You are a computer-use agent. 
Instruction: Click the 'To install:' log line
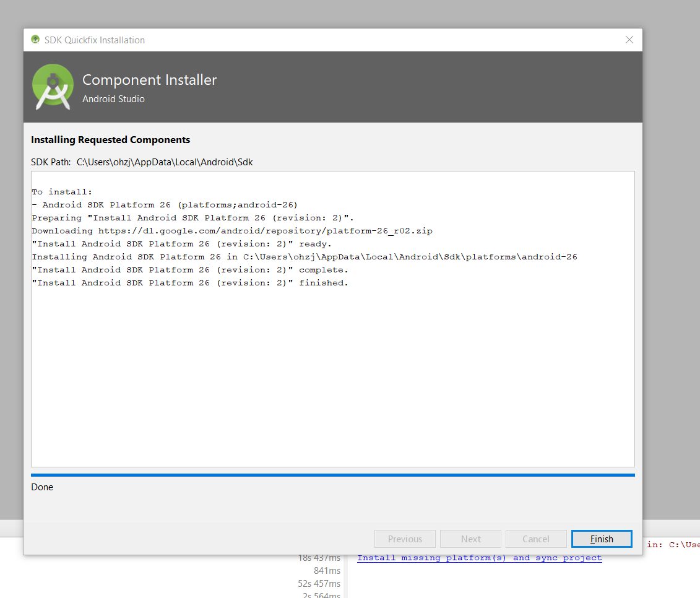[62, 191]
